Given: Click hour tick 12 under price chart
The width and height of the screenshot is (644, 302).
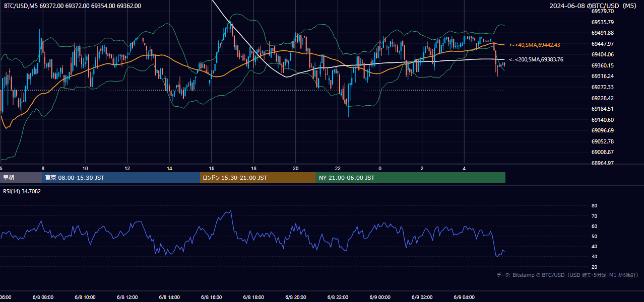Looking at the screenshot, I should (x=127, y=168).
